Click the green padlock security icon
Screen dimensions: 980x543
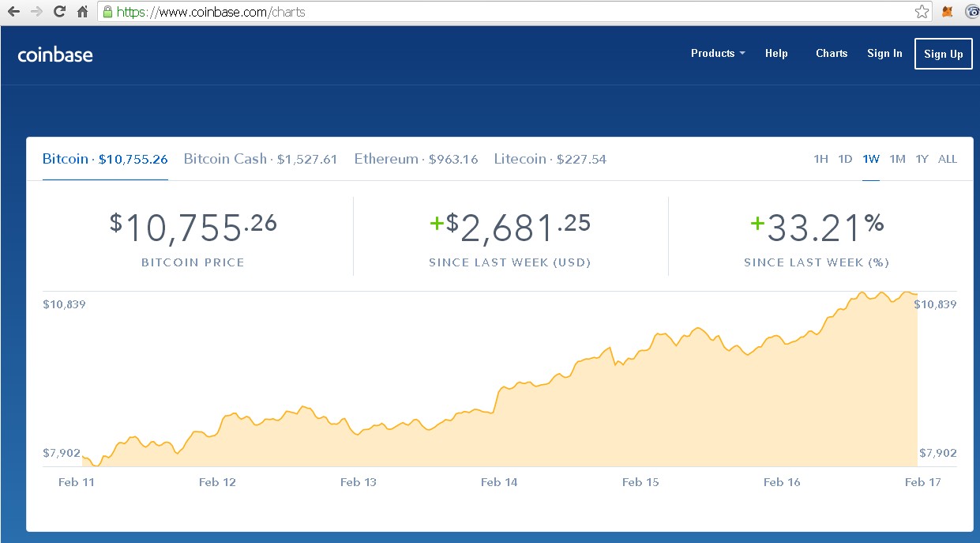point(107,12)
